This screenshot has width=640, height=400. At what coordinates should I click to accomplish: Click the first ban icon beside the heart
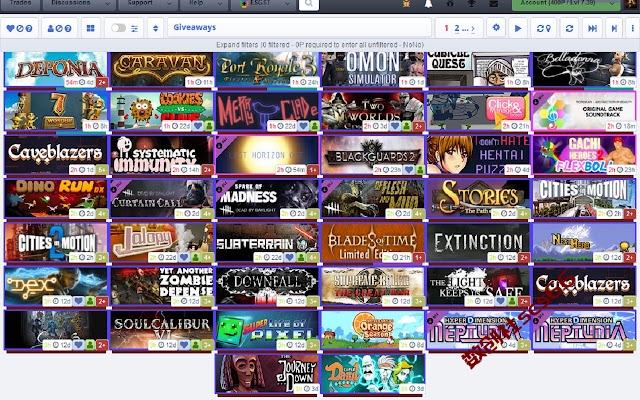20,28
